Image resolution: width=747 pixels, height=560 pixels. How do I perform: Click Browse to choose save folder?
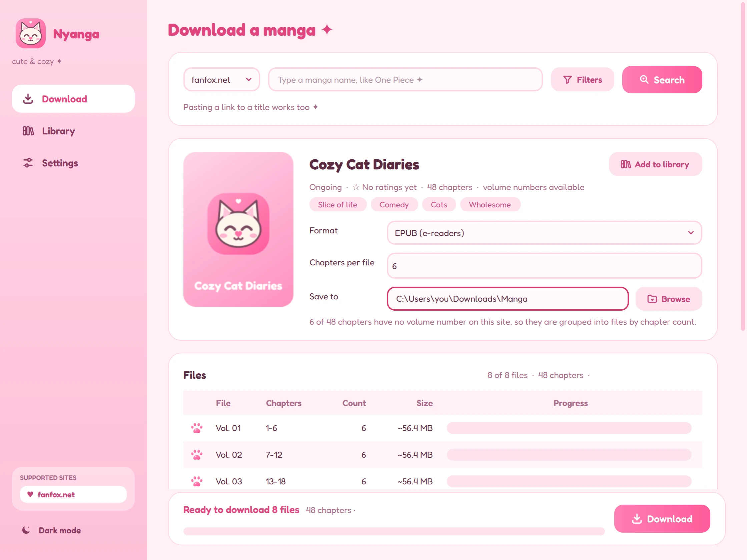tap(669, 299)
